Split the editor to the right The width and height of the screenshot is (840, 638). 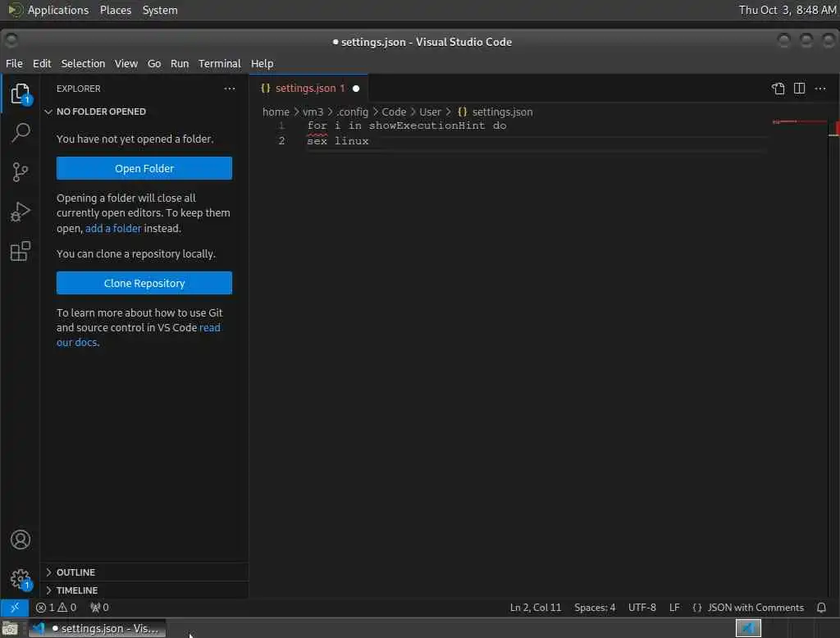(x=799, y=89)
